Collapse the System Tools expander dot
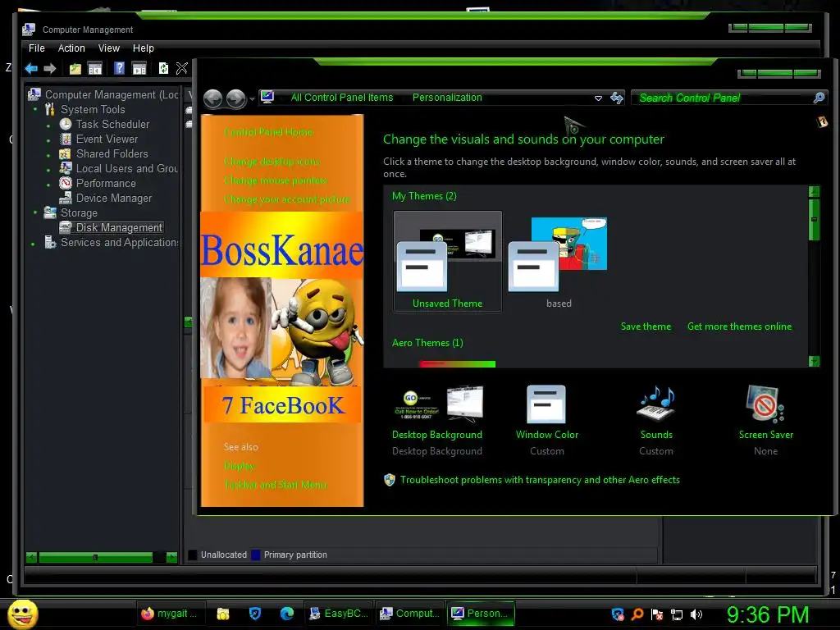Image resolution: width=840 pixels, height=630 pixels. tap(35, 110)
